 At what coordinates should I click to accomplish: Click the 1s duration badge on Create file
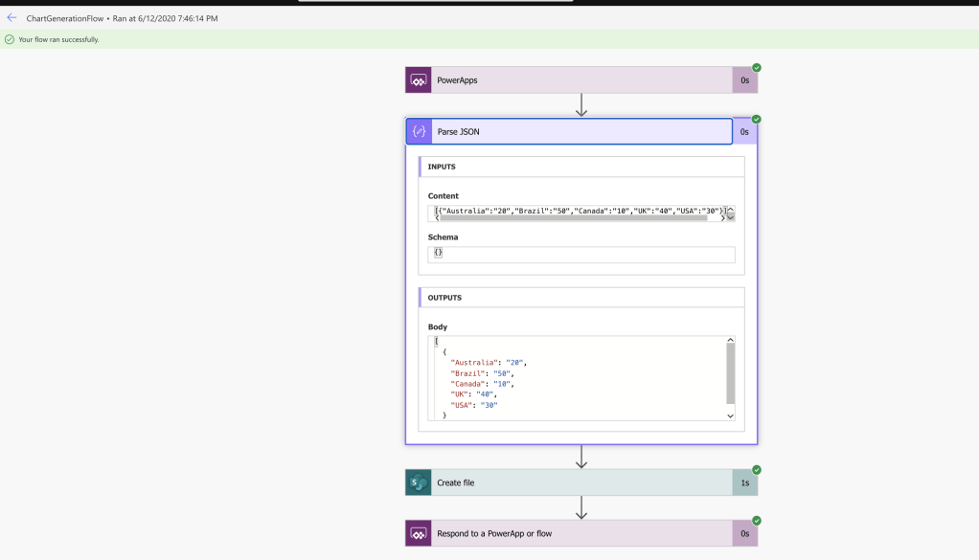click(x=744, y=483)
